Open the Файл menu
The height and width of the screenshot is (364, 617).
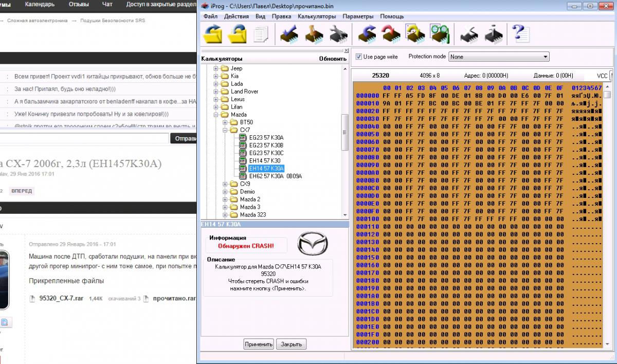coord(210,16)
